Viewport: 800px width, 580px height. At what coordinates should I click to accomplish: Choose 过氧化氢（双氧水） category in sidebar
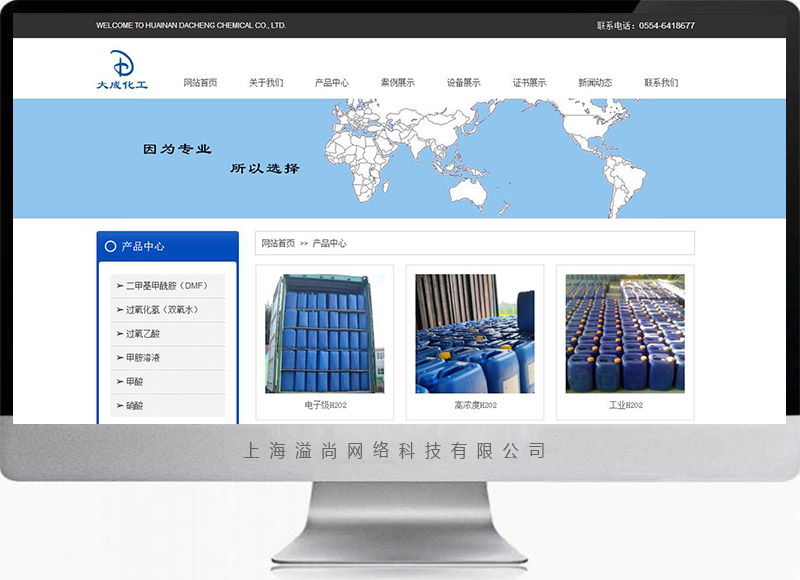point(162,310)
